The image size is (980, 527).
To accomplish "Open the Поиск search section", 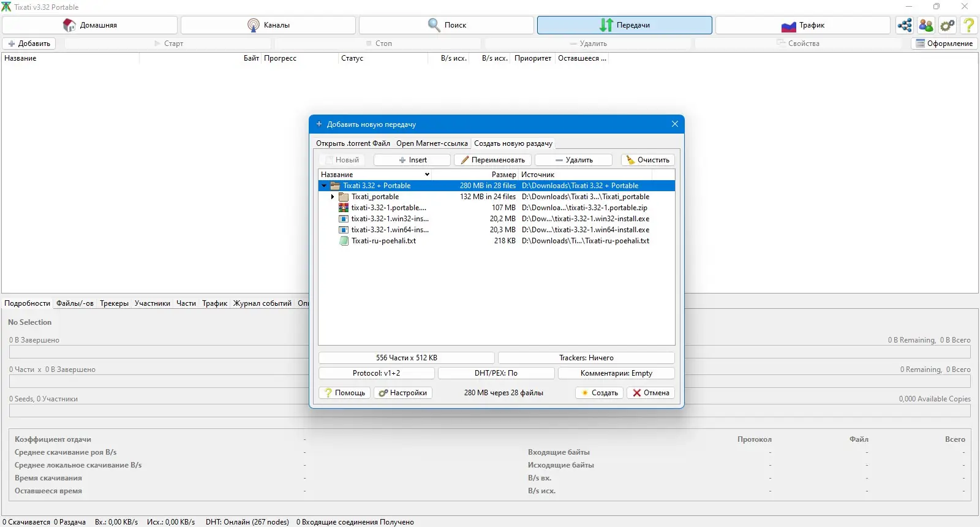I will click(447, 25).
